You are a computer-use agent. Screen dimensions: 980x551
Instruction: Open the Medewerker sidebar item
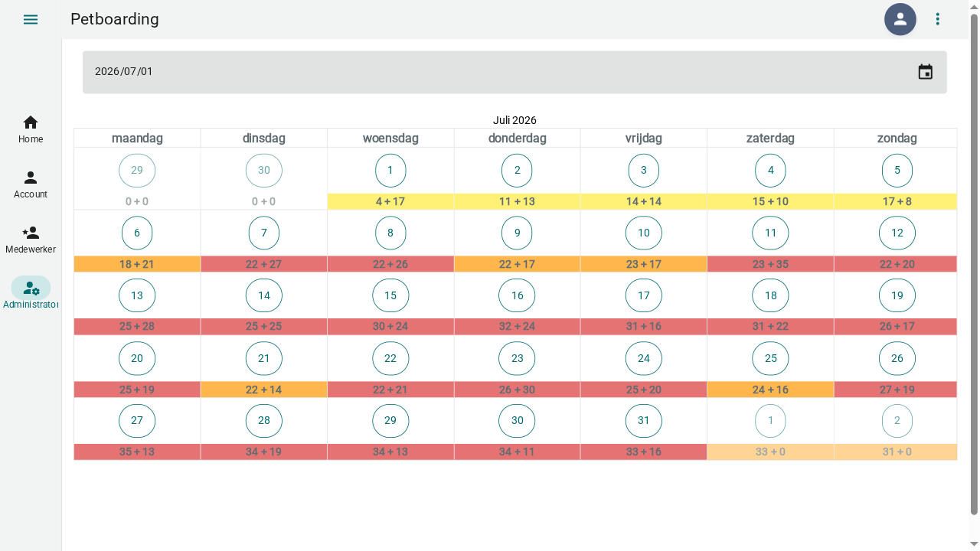(31, 240)
